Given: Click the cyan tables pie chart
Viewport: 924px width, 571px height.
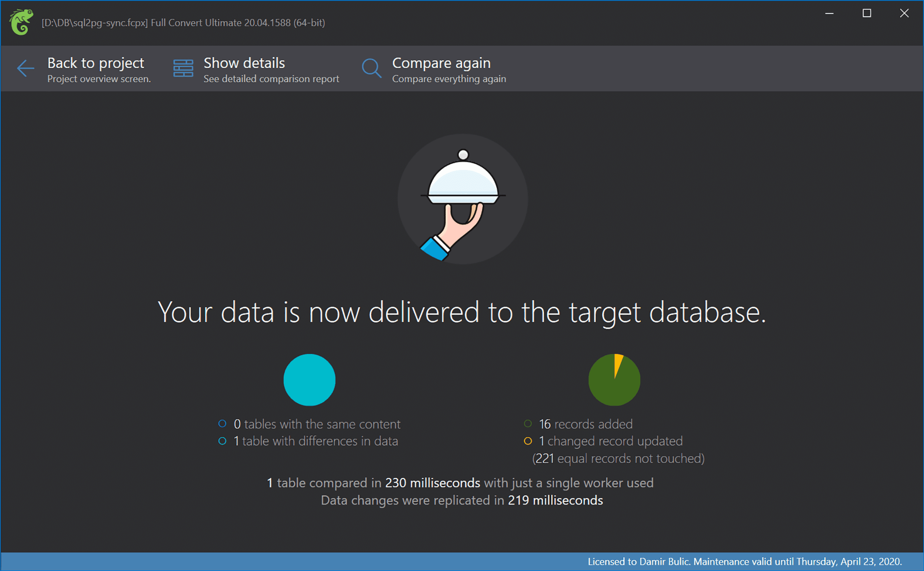Looking at the screenshot, I should pos(309,380).
